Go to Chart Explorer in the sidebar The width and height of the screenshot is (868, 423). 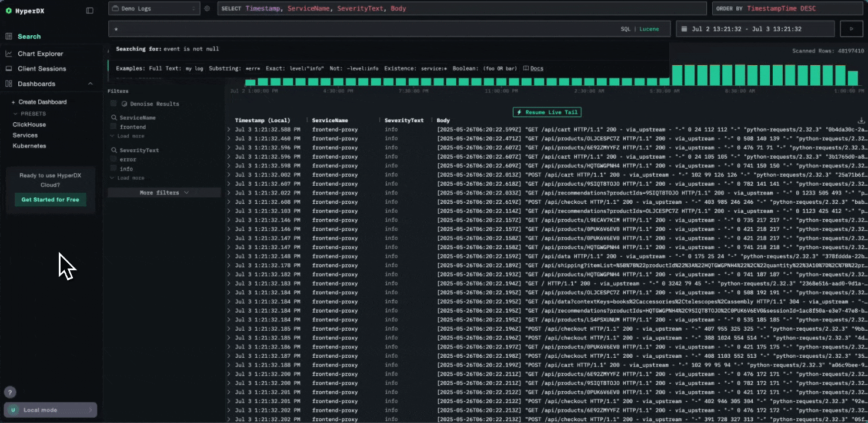40,54
